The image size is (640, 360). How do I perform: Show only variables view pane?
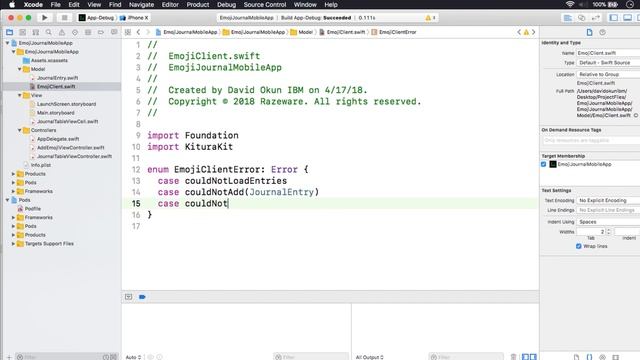click(x=525, y=357)
